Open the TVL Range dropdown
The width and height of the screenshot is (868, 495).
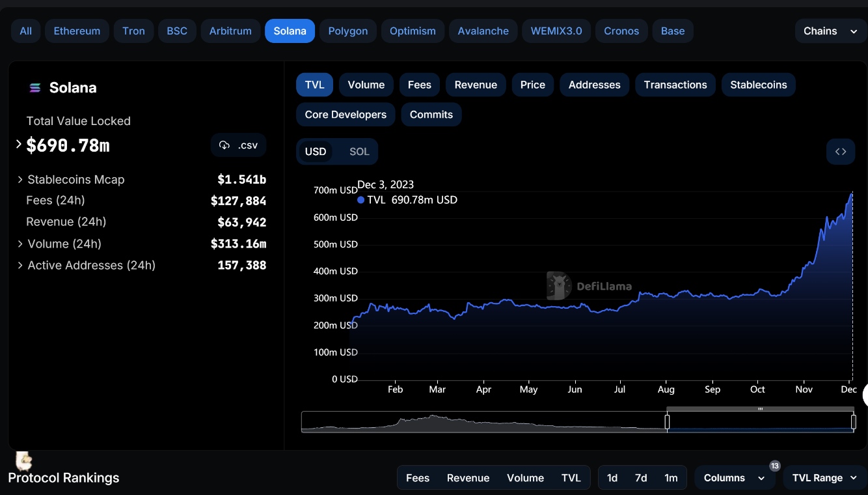pyautogui.click(x=825, y=478)
